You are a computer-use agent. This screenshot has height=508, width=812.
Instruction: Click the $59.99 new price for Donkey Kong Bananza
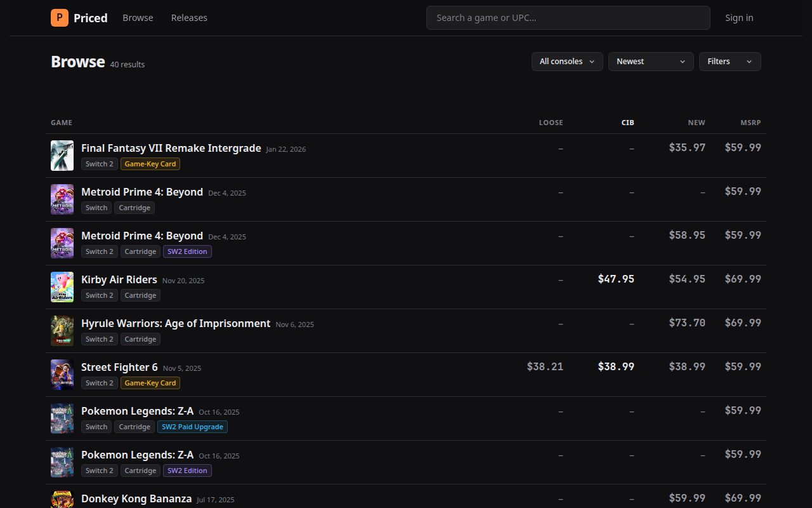[687, 498]
